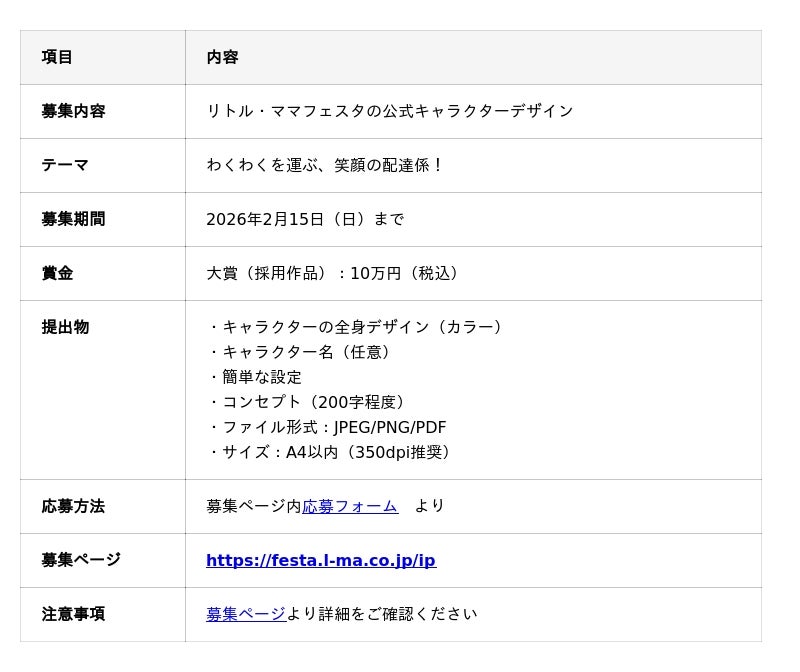The width and height of the screenshot is (800, 672).
Task: Open the 応募フォーム link
Action: pyautogui.click(x=349, y=506)
